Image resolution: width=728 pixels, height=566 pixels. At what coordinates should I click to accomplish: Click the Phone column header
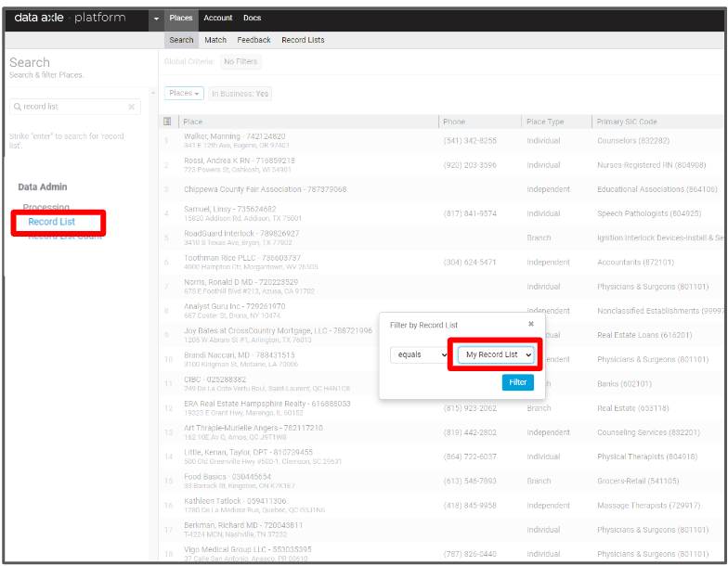click(454, 122)
